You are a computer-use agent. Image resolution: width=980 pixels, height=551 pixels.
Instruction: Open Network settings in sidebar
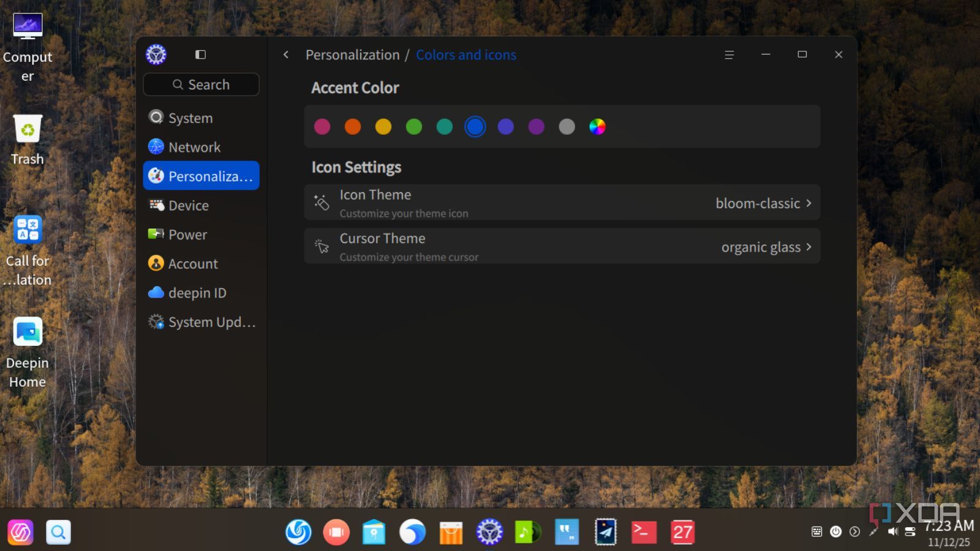pos(201,147)
